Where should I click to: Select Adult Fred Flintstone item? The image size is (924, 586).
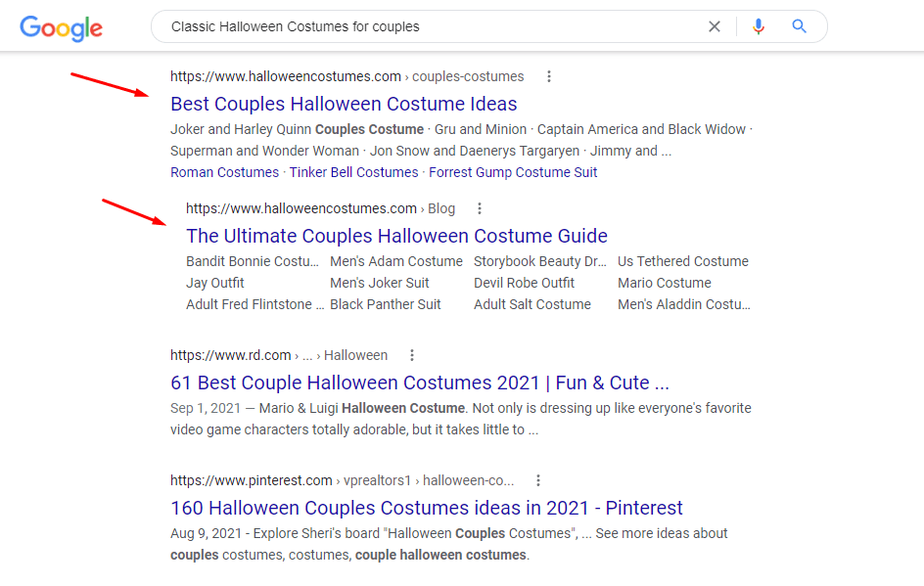(x=255, y=304)
